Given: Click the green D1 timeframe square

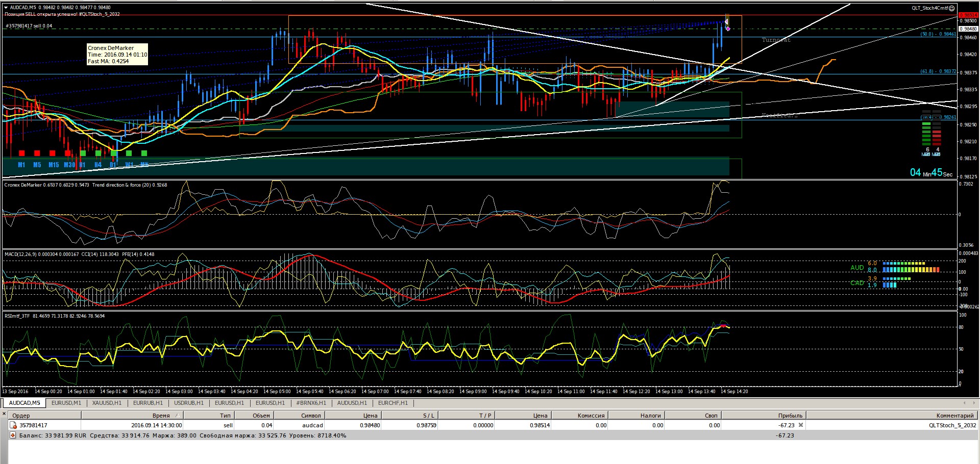Looking at the screenshot, I should (113, 153).
